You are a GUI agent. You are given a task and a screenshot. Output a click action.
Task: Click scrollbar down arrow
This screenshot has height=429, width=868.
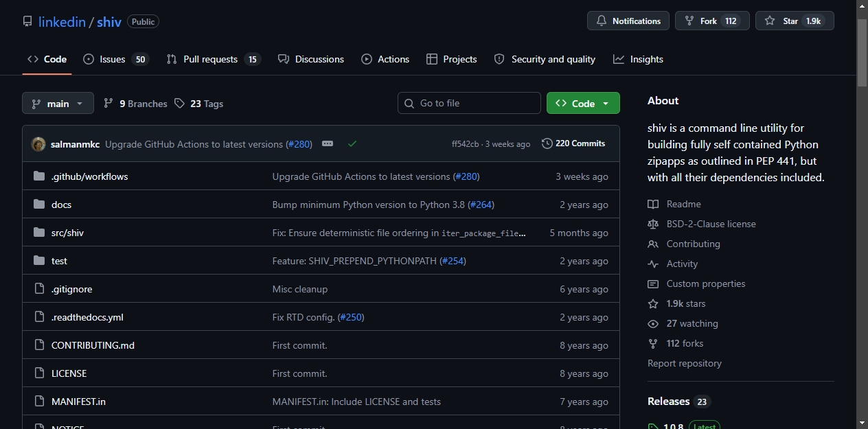(863, 423)
